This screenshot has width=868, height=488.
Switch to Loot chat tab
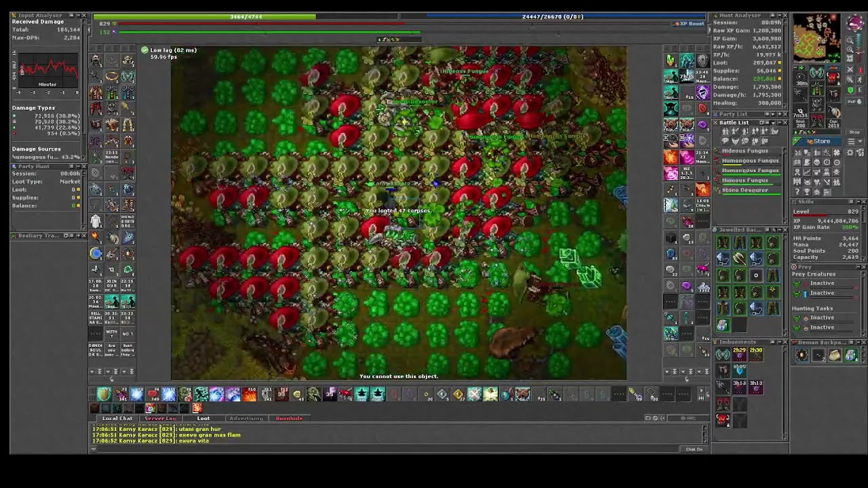(203, 418)
